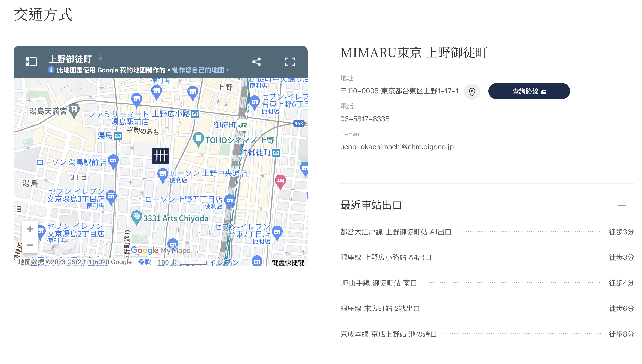Screen dimensions: 642x364
Task: Click the 都営大江戸線 上野御徒町站 A1出口 row
Action: [x=487, y=232]
